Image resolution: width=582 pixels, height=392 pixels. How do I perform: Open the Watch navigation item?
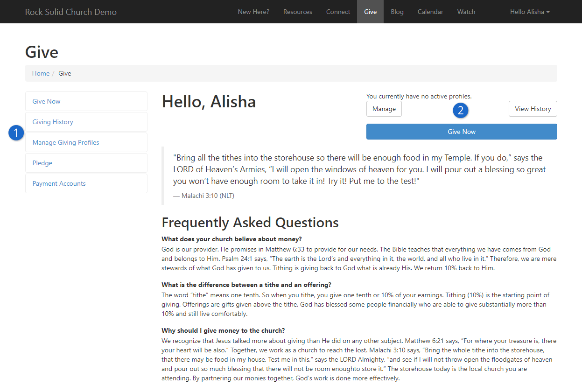pyautogui.click(x=466, y=12)
